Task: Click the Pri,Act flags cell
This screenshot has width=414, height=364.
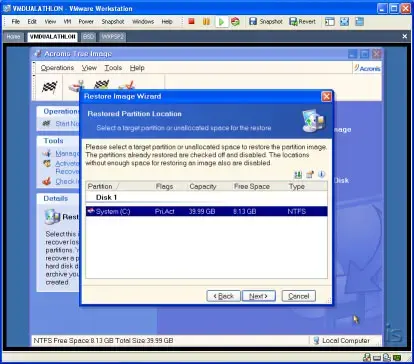Action: (165, 211)
